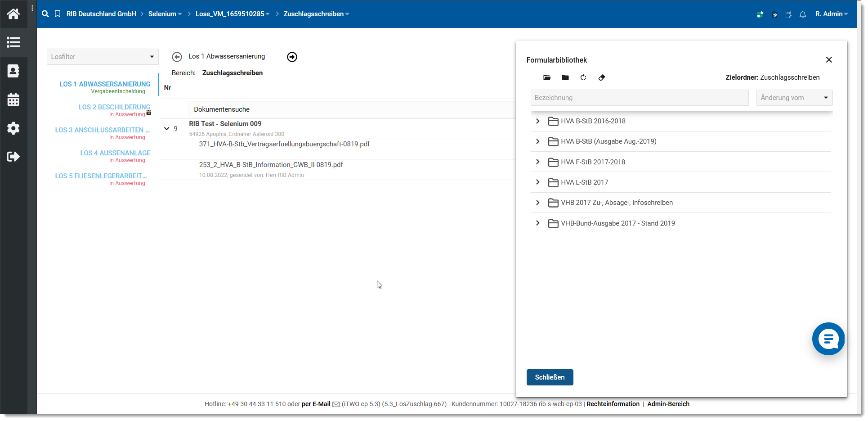The image size is (868, 421).
Task: Open the settings gear in the sidebar
Action: click(x=13, y=128)
